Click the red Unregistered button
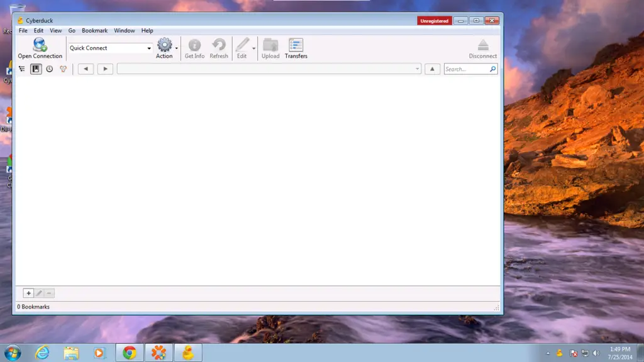Image resolution: width=644 pixels, height=362 pixels. pyautogui.click(x=434, y=21)
